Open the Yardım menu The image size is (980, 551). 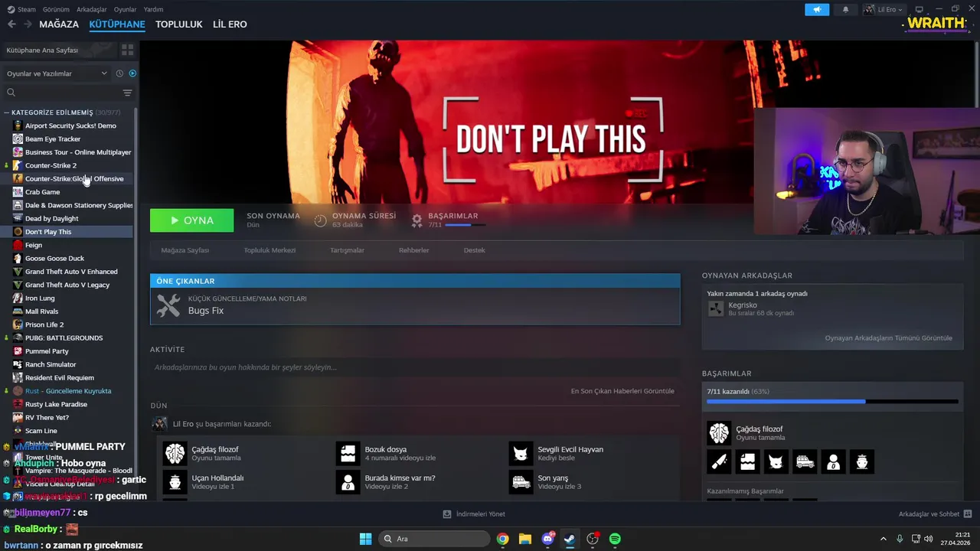coord(153,9)
